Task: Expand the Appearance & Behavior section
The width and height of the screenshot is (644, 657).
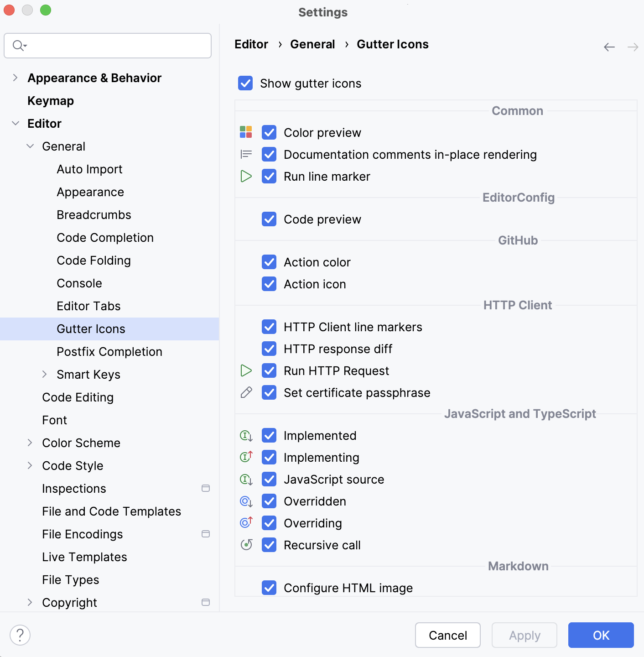Action: (15, 78)
